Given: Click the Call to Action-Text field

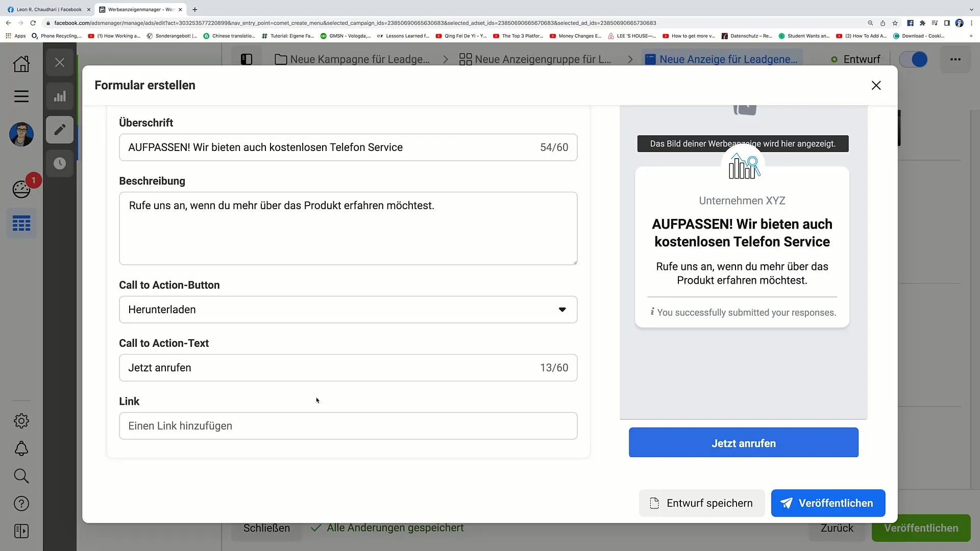Looking at the screenshot, I should point(348,368).
